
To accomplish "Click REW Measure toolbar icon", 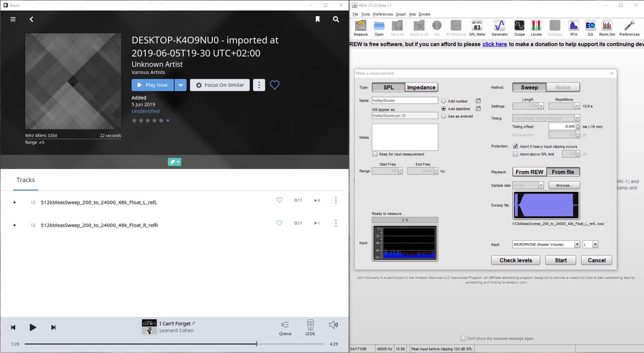I will (x=361, y=28).
